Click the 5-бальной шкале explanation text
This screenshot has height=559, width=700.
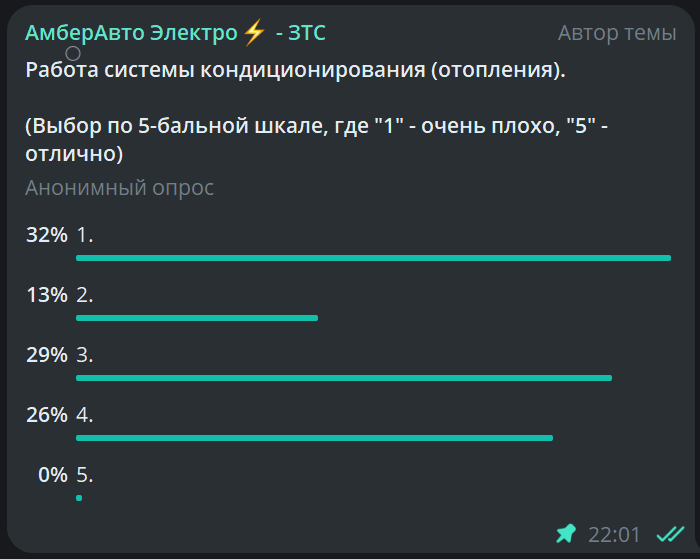point(317,140)
